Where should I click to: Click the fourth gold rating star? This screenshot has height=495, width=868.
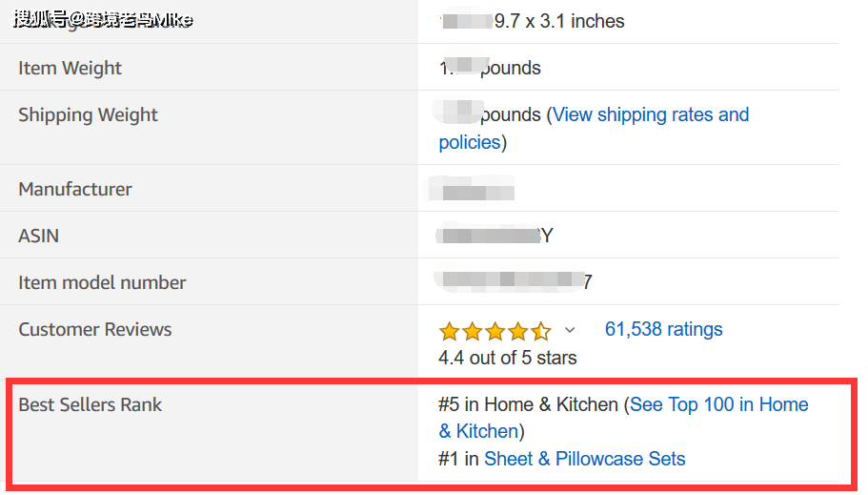(517, 332)
